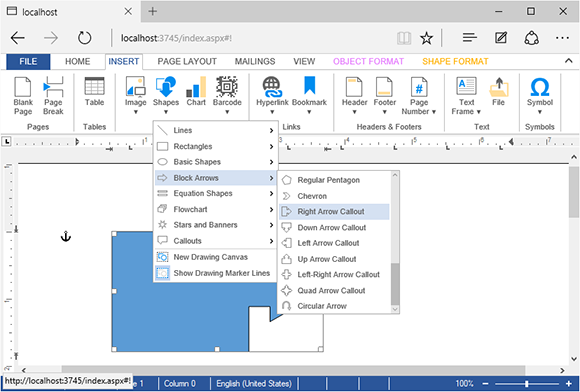Refresh the browser page

[84, 38]
